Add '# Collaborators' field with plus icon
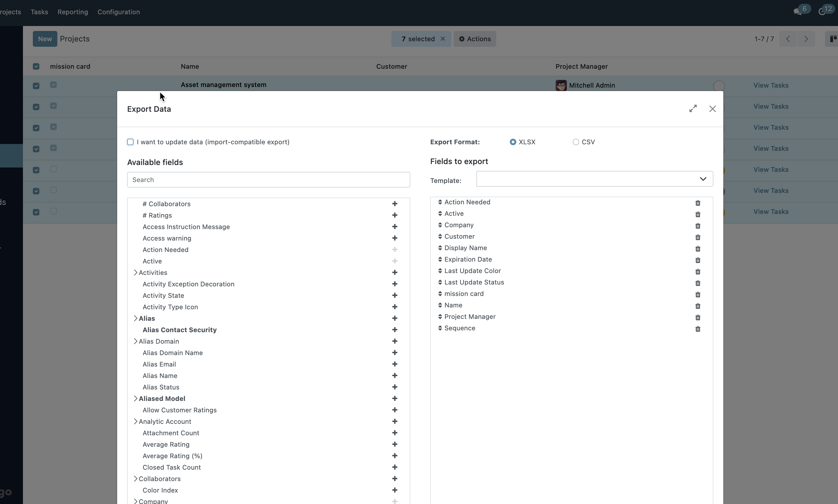 coord(394,204)
